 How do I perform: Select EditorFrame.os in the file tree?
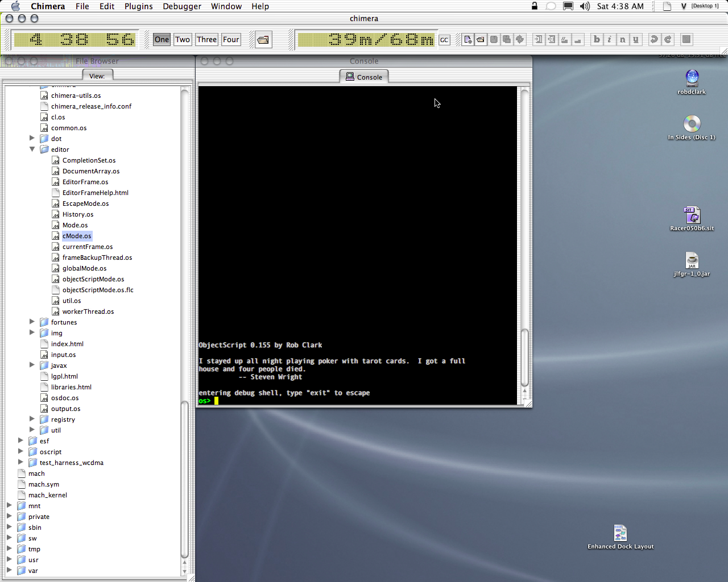85,182
